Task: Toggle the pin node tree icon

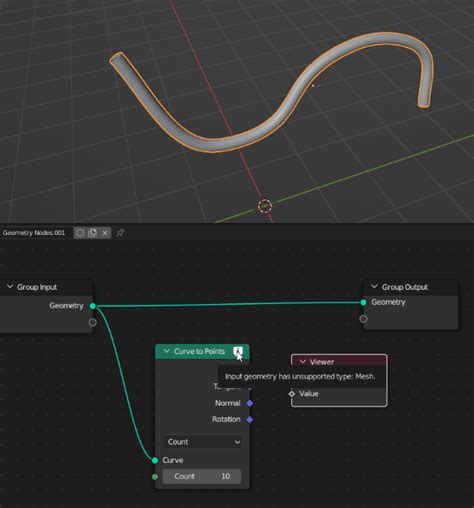Action: 120,233
